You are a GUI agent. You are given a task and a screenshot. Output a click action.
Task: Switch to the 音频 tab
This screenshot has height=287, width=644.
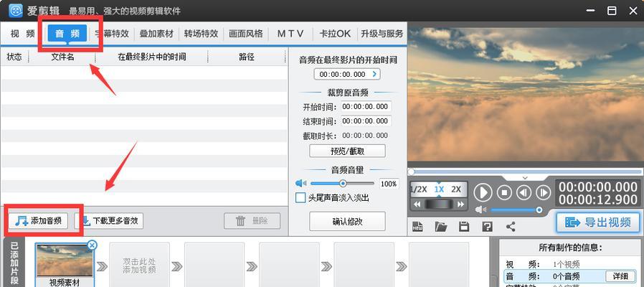coord(67,34)
